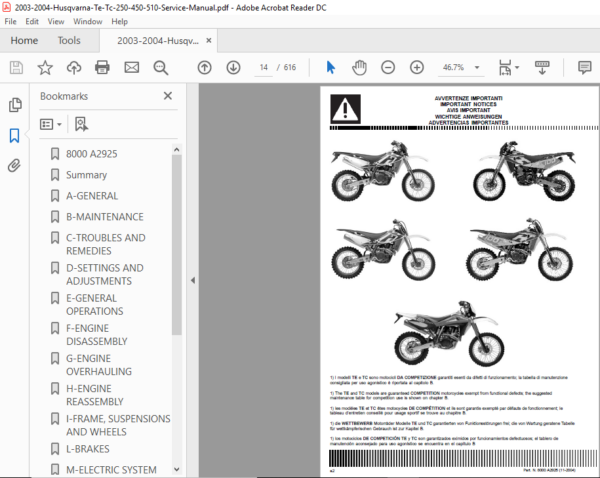Select the 2003-2004-Husqv... document tab
This screenshot has height=478, width=600.
[158, 41]
